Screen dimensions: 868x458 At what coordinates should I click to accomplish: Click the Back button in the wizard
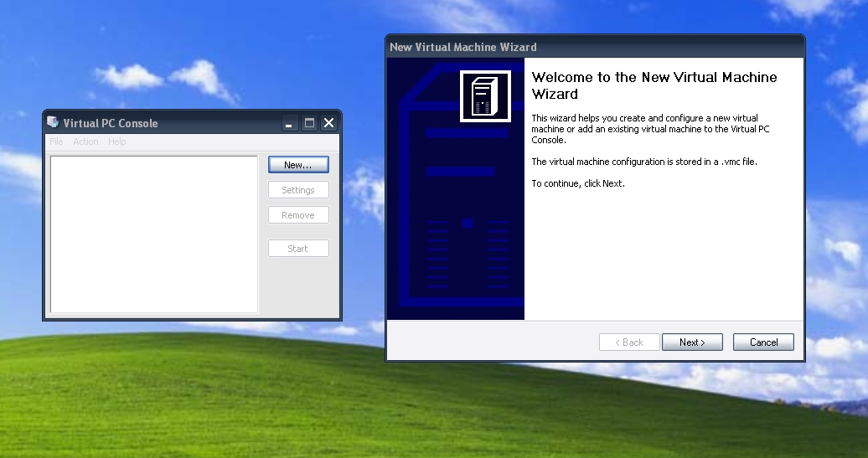click(629, 342)
